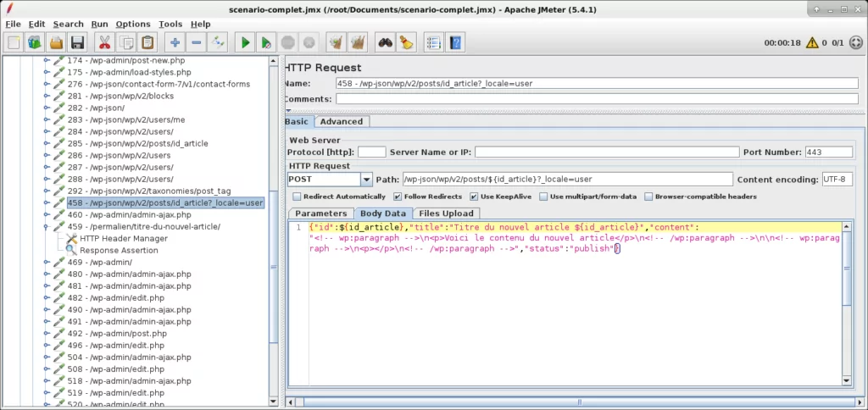Open the Tools menu
Image resolution: width=868 pixels, height=410 pixels.
[x=170, y=24]
